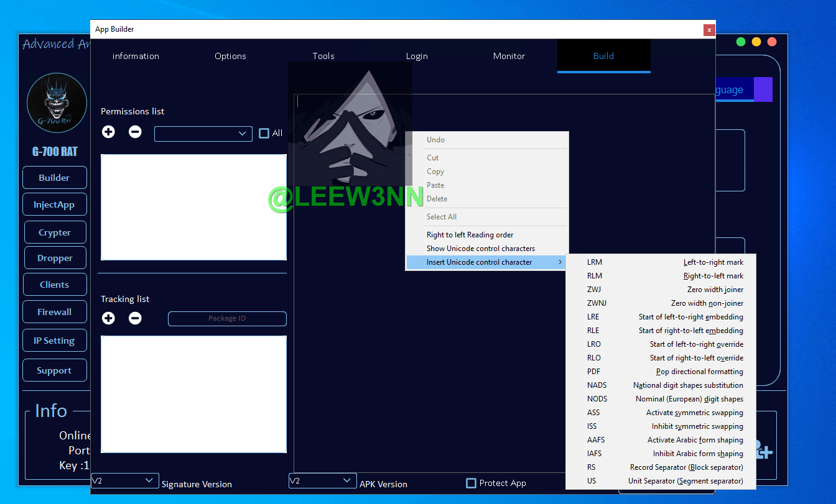Click the yellow circle at top right

pyautogui.click(x=756, y=42)
